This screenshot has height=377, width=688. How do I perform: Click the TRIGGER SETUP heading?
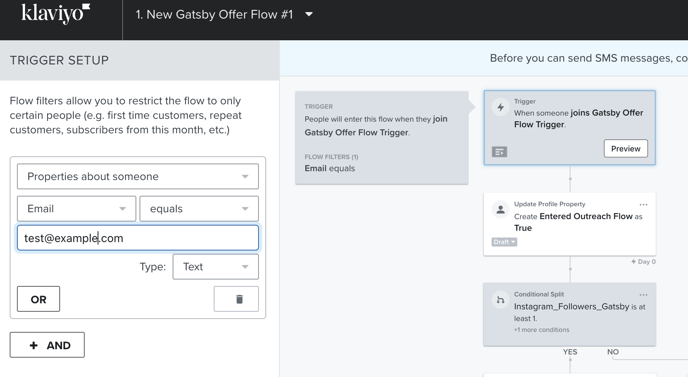[59, 60]
